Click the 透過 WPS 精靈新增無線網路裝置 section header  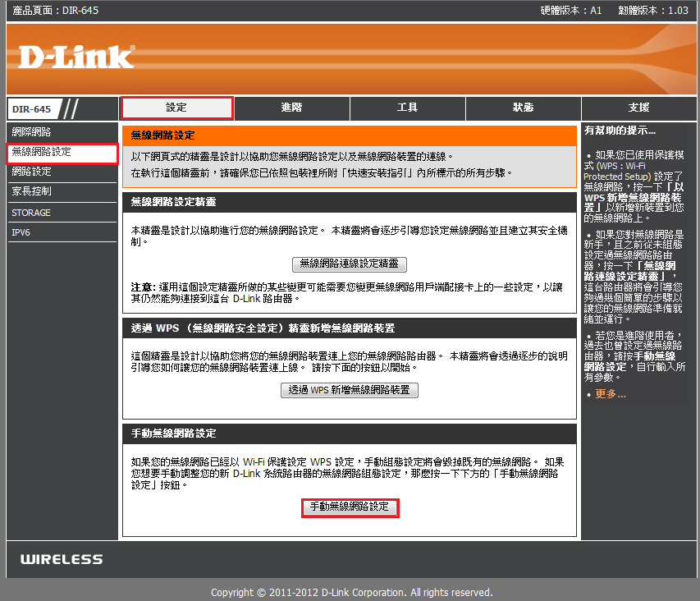(x=263, y=328)
